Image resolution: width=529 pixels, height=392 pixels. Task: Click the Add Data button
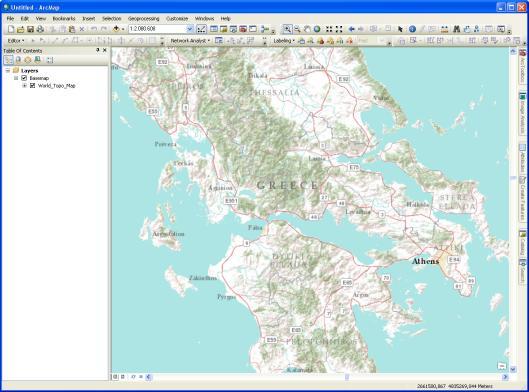click(116, 29)
